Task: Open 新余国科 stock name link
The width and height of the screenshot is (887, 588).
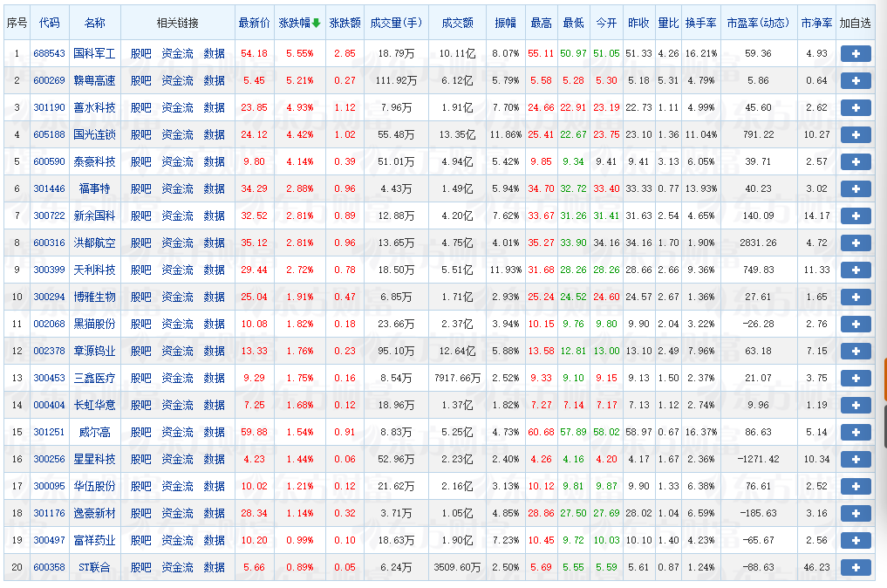Action: [x=94, y=216]
